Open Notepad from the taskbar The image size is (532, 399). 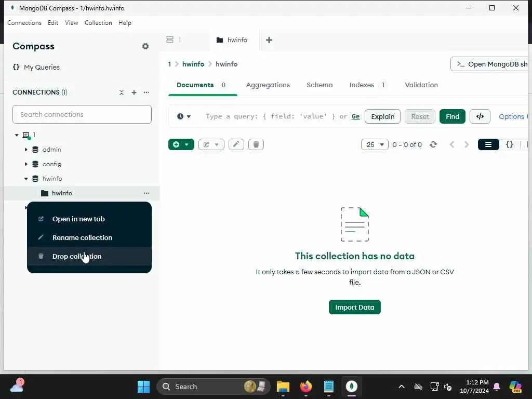point(329,387)
